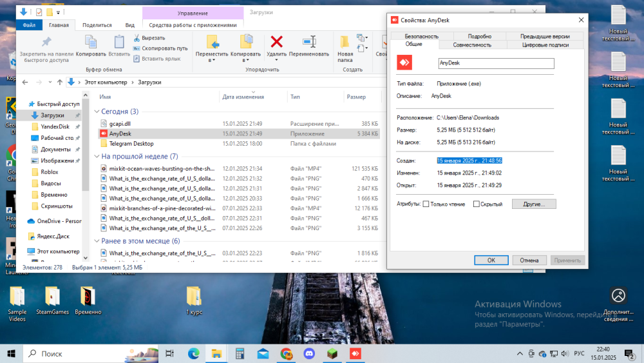Screen dimensions: 644x363
Task: Check the Только чтение checkbox
Action: click(x=426, y=204)
